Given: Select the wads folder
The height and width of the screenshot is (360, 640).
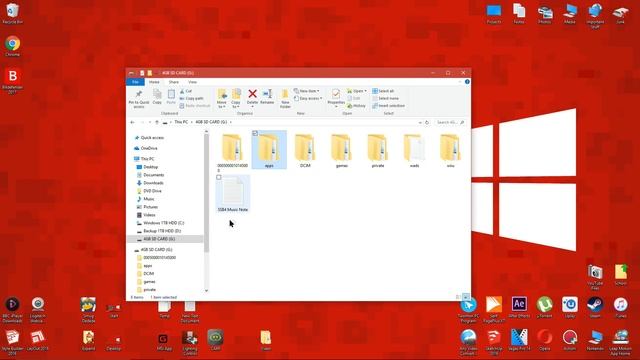Looking at the screenshot, I should (x=414, y=150).
